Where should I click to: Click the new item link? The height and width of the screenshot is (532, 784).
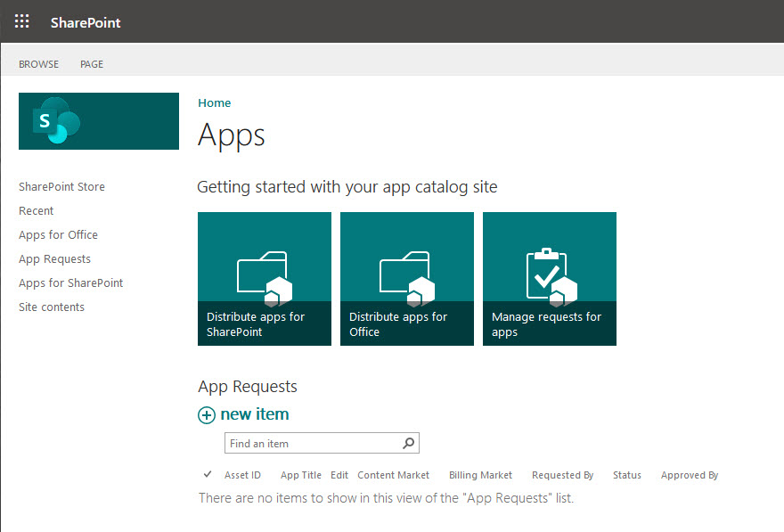pos(255,414)
